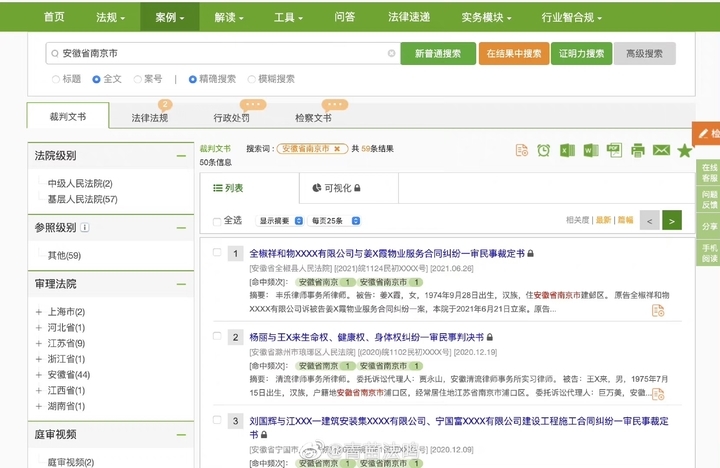Export results as PDF
Image resolution: width=720 pixels, height=468 pixels.
[x=613, y=150]
